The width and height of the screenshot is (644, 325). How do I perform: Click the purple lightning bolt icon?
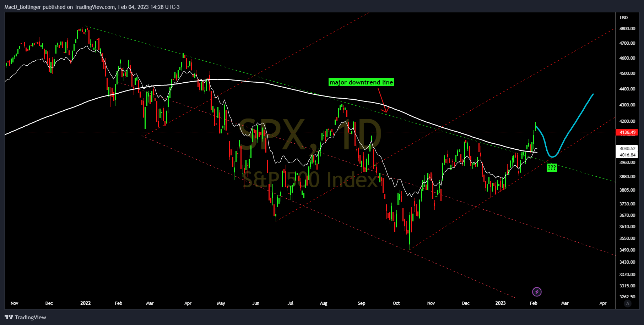(x=537, y=292)
